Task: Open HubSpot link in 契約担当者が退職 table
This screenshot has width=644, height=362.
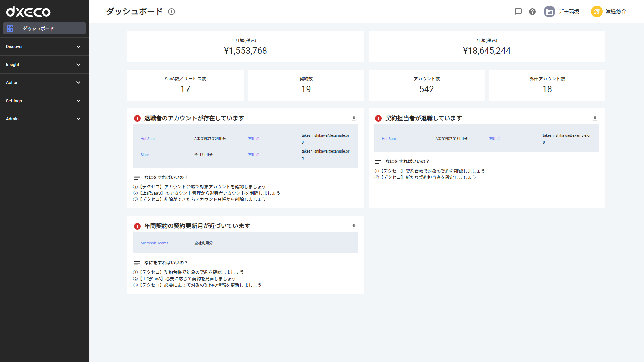Action: point(389,139)
